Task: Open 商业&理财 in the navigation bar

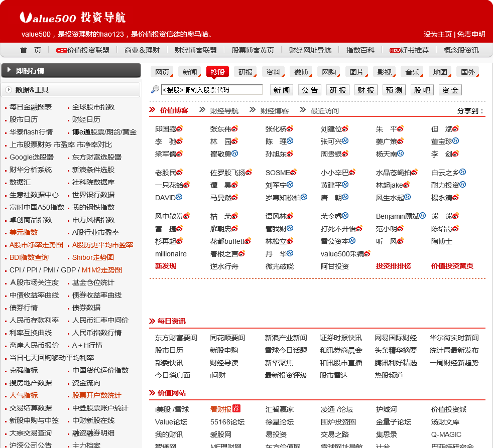Action: pyautogui.click(x=142, y=50)
